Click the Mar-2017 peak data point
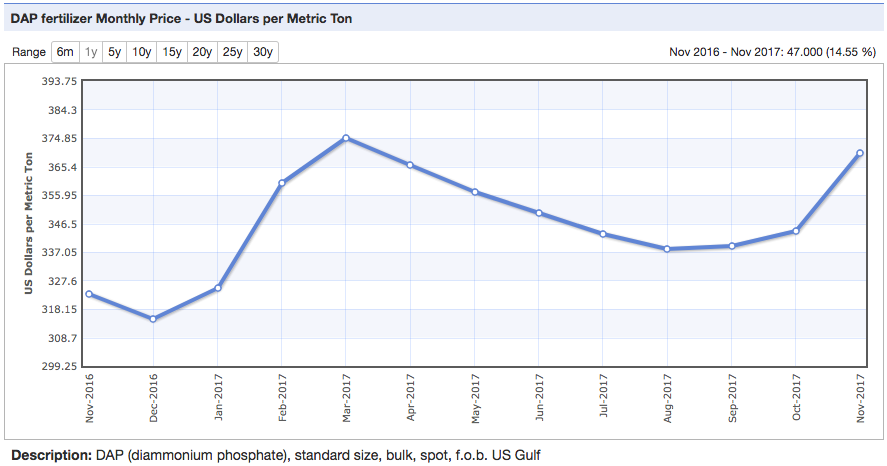 tap(346, 138)
